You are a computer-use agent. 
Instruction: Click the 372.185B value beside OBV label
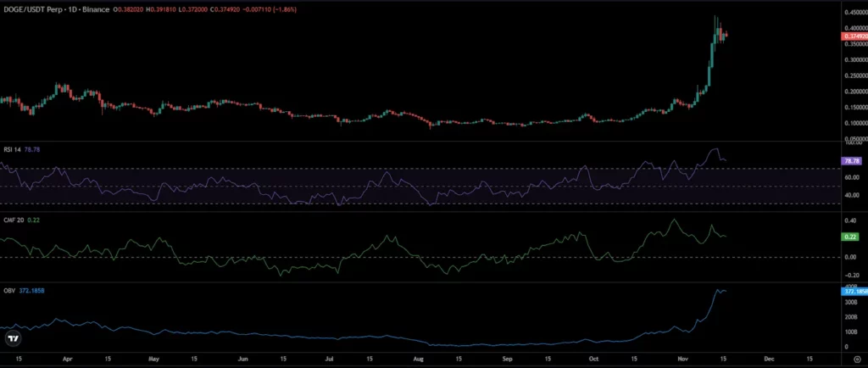point(30,291)
